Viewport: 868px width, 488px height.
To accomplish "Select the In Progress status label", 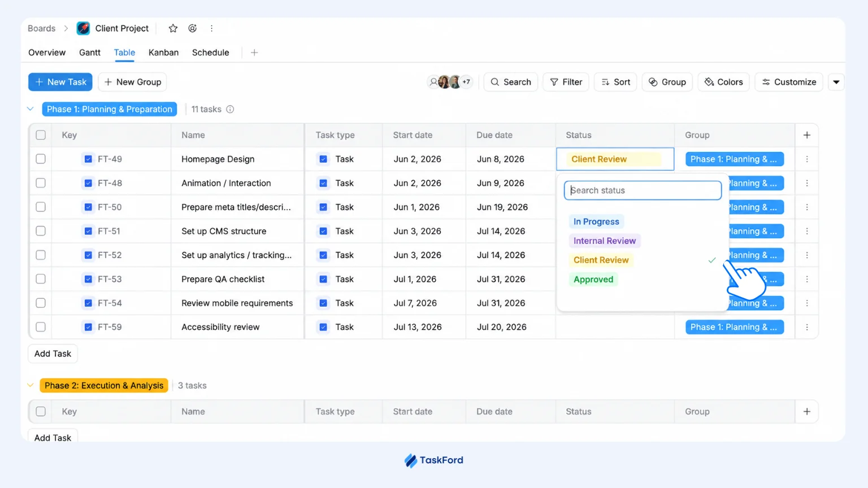I will click(596, 222).
